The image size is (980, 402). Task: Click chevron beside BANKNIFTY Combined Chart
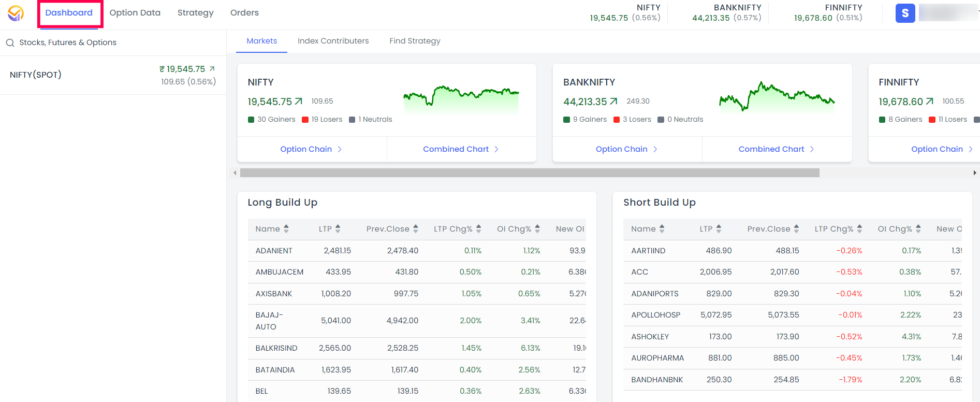pyautogui.click(x=812, y=149)
